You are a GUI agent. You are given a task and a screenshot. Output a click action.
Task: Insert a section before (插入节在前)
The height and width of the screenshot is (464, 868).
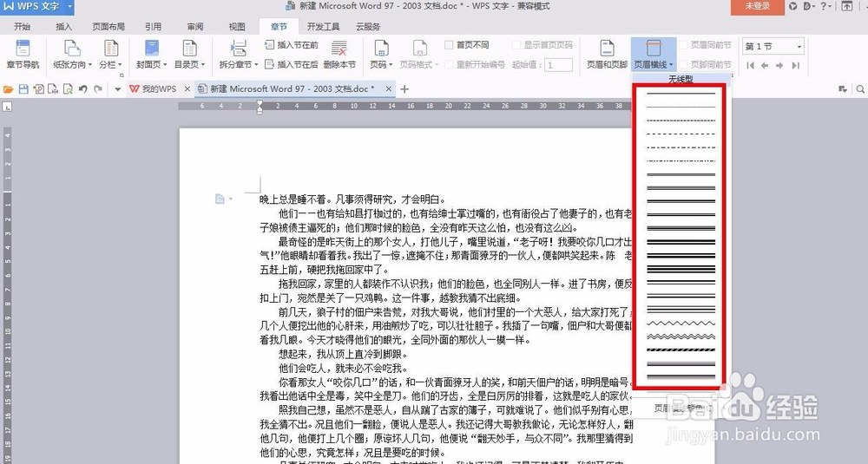pyautogui.click(x=291, y=45)
